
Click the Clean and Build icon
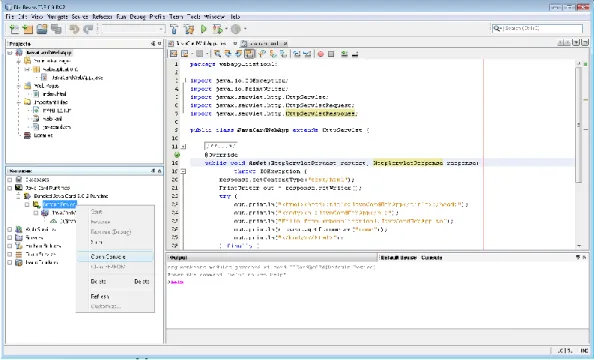point(189,29)
